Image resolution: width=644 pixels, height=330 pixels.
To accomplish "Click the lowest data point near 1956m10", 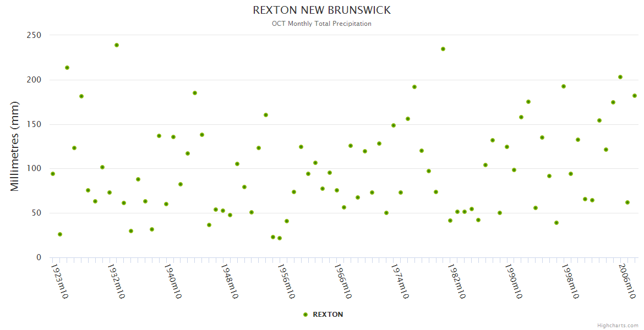I will pos(280,238).
